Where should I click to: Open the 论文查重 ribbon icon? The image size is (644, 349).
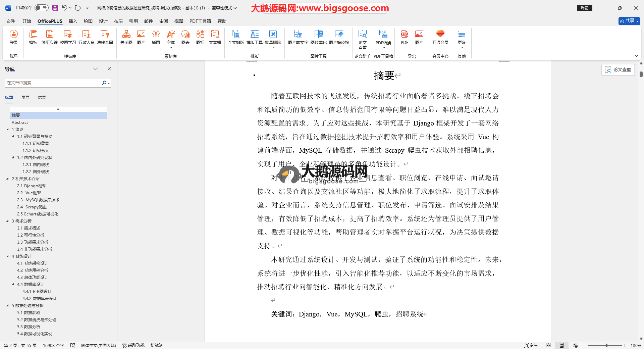(362, 39)
